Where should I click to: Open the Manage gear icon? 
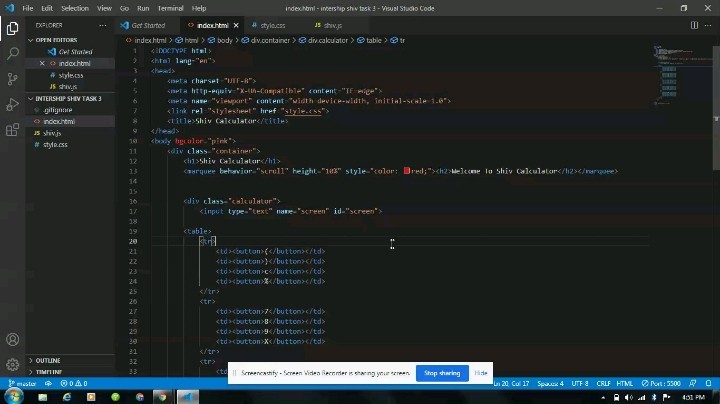tap(12, 365)
